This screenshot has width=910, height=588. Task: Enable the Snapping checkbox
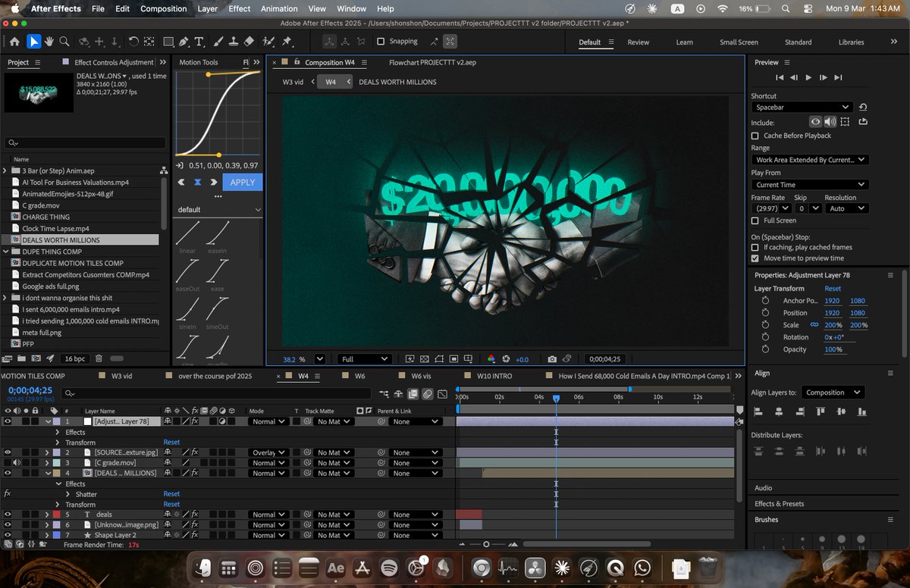[381, 42]
